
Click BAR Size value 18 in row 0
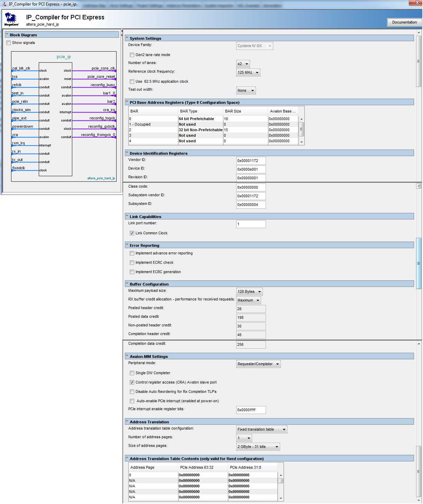[x=246, y=119]
